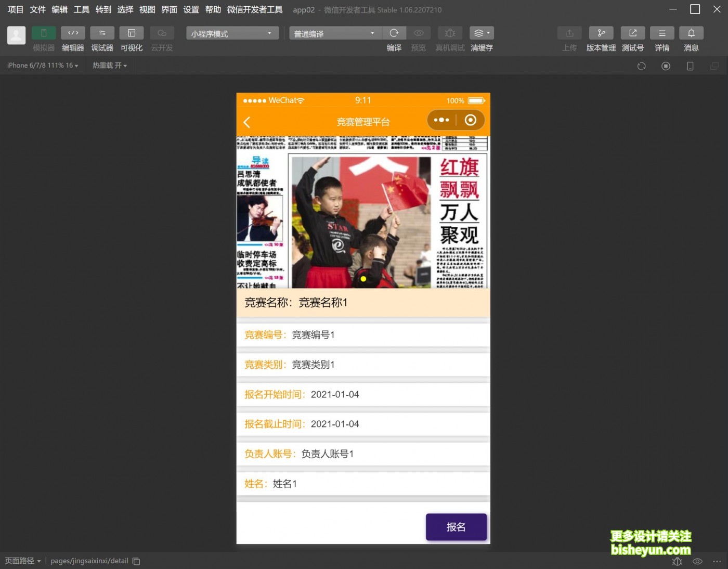Screen dimensions: 728x569
Task: Open the messages (消息) bell icon
Action: (x=691, y=33)
